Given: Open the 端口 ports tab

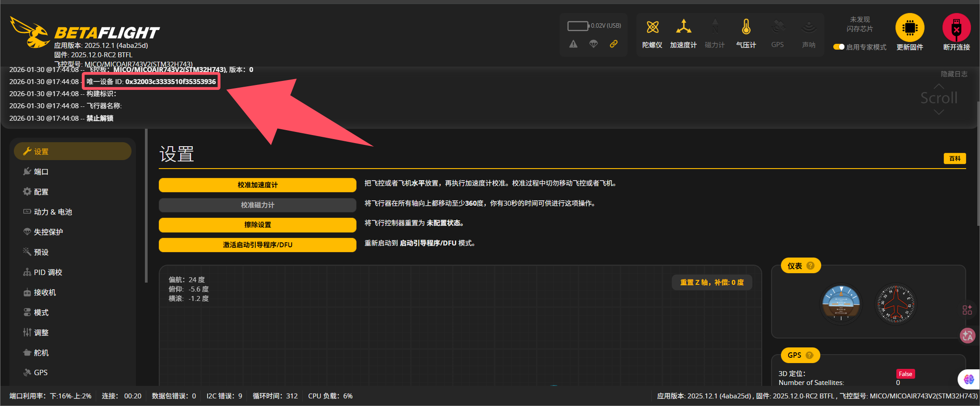Looking at the screenshot, I should point(72,172).
